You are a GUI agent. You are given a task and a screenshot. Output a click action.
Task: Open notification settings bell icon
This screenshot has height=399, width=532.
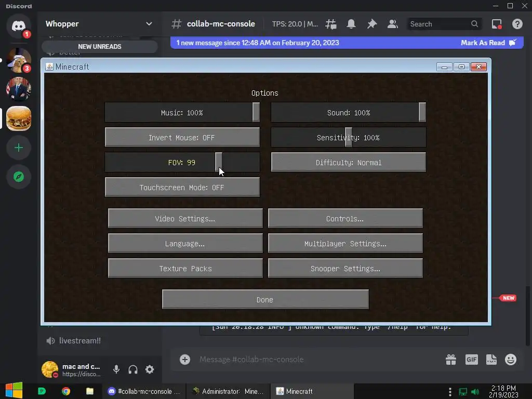(x=351, y=24)
